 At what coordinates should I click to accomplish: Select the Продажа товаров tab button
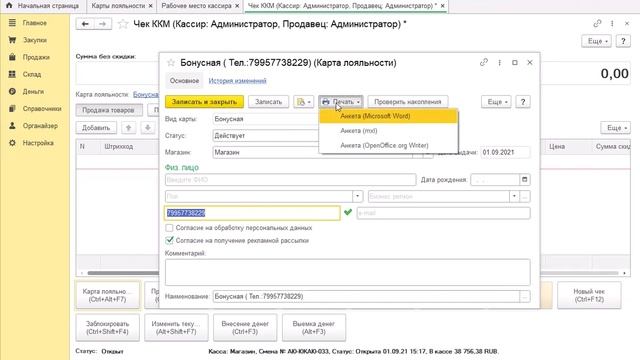click(108, 110)
